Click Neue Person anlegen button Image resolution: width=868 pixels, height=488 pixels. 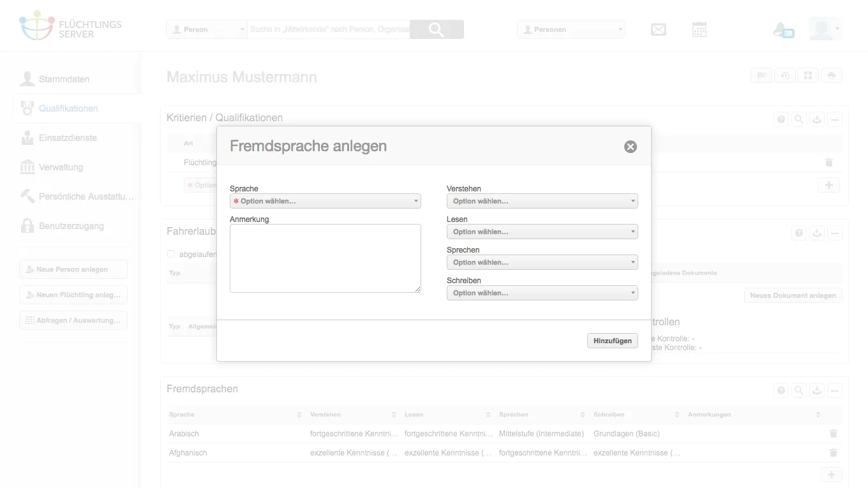tap(73, 269)
